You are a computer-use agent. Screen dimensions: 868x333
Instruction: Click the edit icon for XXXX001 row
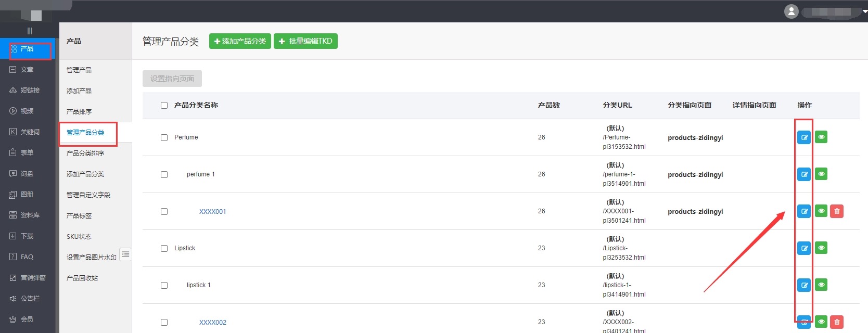804,211
